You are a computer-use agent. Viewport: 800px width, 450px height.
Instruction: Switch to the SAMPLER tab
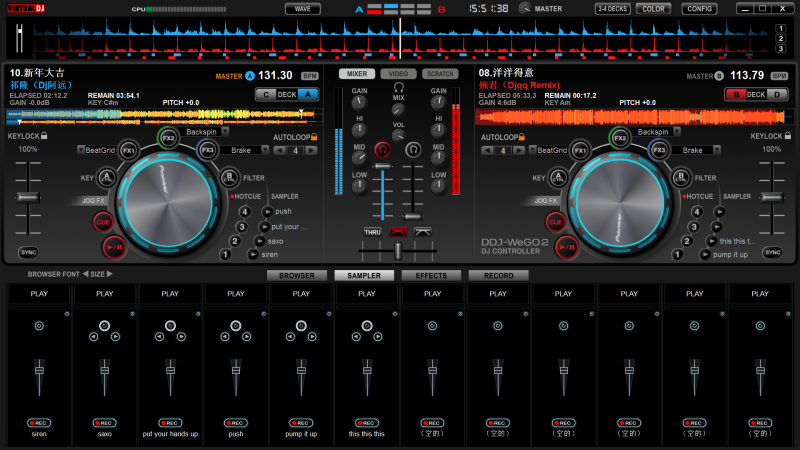click(364, 276)
